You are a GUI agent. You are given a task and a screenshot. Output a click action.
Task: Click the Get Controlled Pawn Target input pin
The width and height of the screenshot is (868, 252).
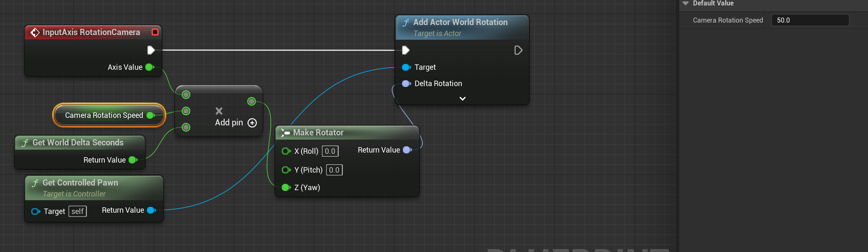pyautogui.click(x=36, y=211)
